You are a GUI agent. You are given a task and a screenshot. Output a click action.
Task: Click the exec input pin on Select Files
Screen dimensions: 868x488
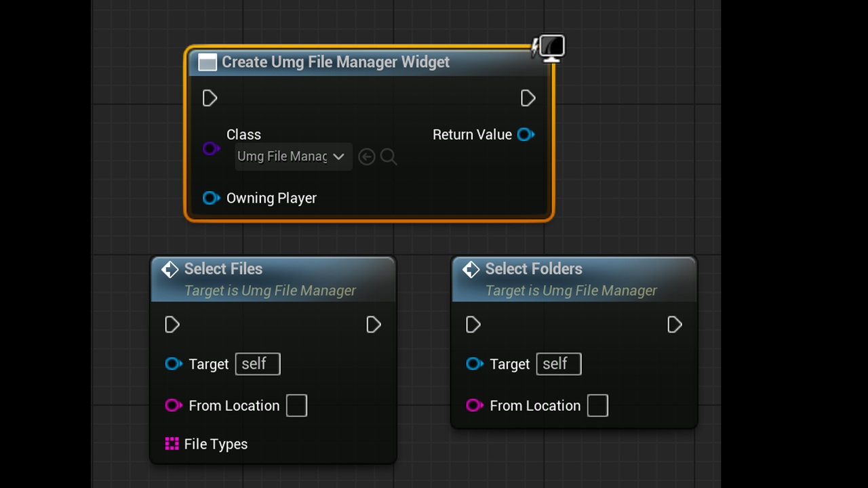(x=172, y=325)
